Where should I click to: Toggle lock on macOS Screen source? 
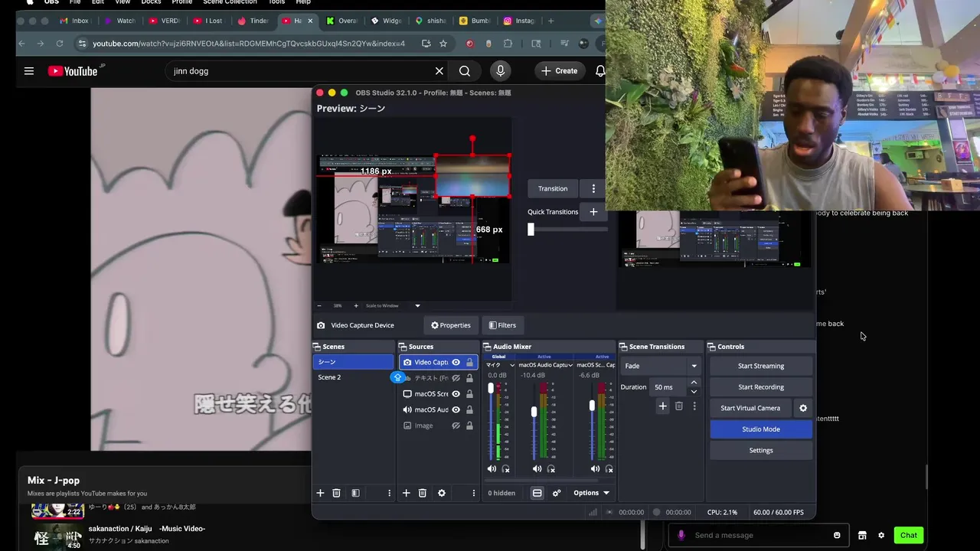pos(469,394)
